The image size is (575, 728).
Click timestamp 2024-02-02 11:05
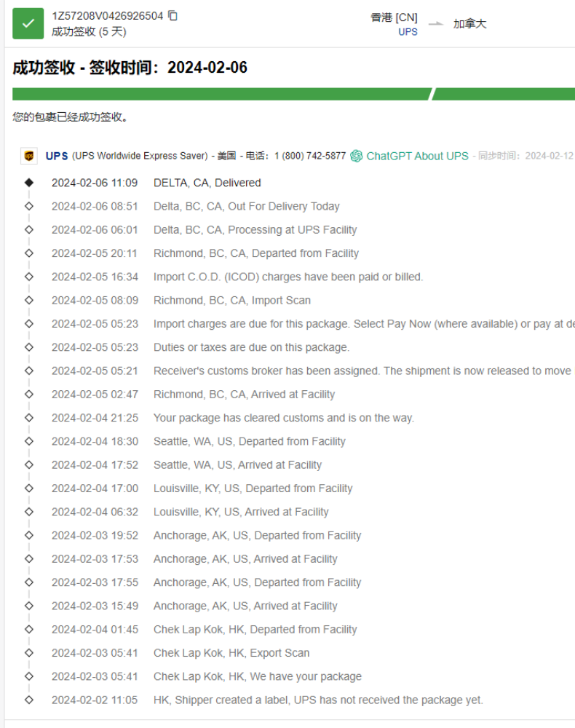coord(95,700)
